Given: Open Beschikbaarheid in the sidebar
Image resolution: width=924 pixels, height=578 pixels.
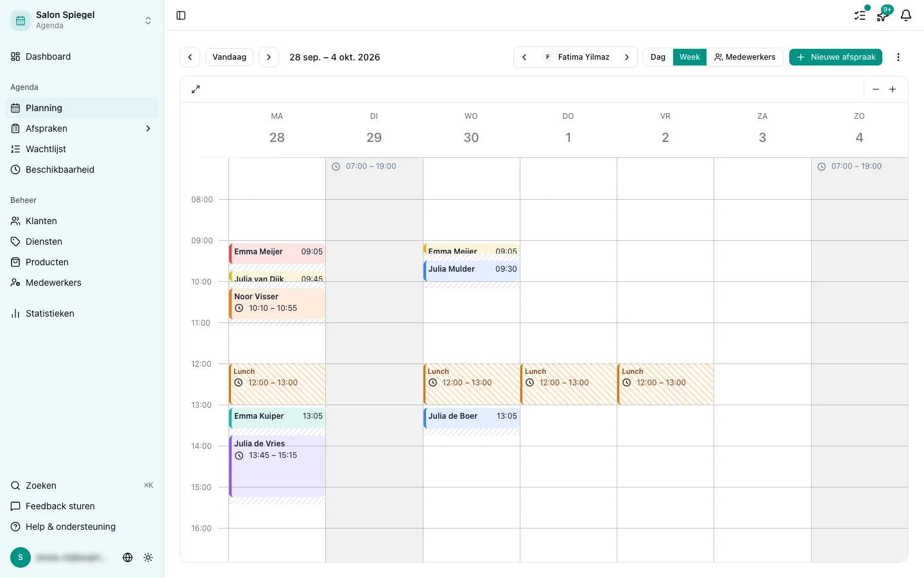Looking at the screenshot, I should click(81, 170).
